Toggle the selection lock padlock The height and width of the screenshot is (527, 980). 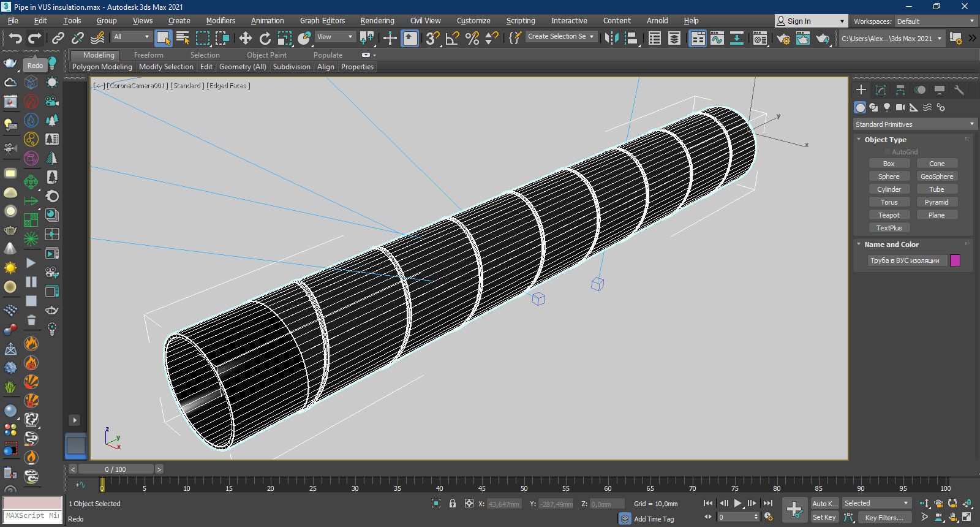tap(453, 503)
